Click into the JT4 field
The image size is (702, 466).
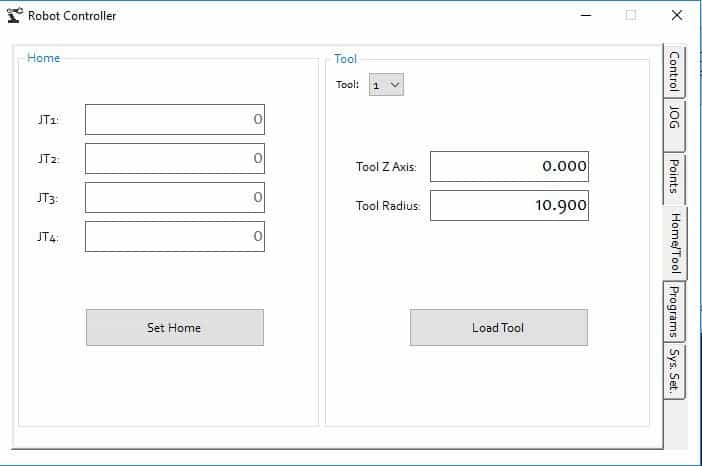(175, 236)
